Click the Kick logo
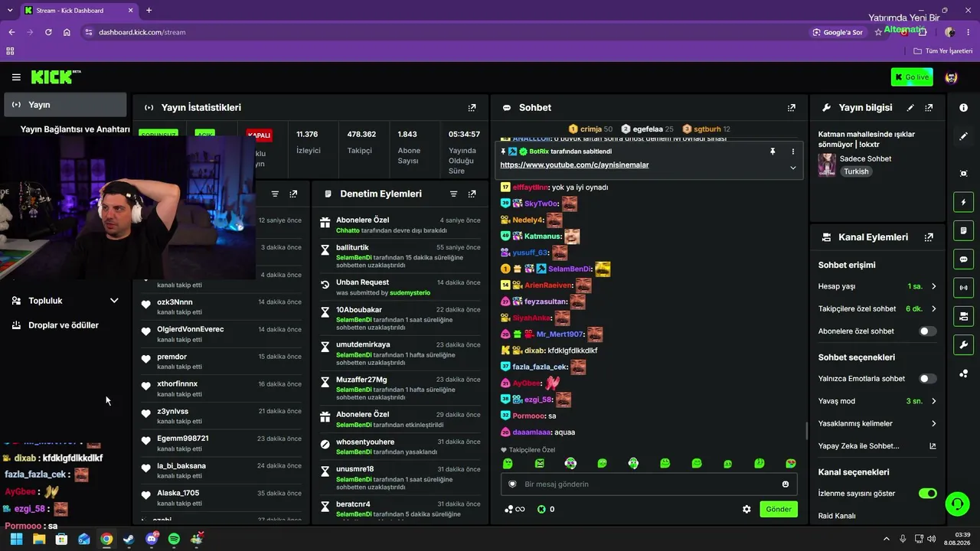 pyautogui.click(x=56, y=77)
